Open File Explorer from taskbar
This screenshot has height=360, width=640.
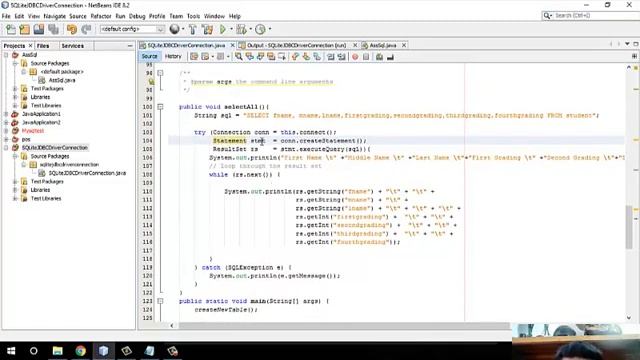58,351
